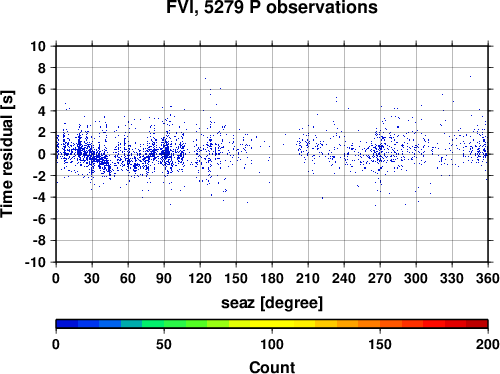
Task: Click the x-axis tick label 180
Action: [272, 278]
